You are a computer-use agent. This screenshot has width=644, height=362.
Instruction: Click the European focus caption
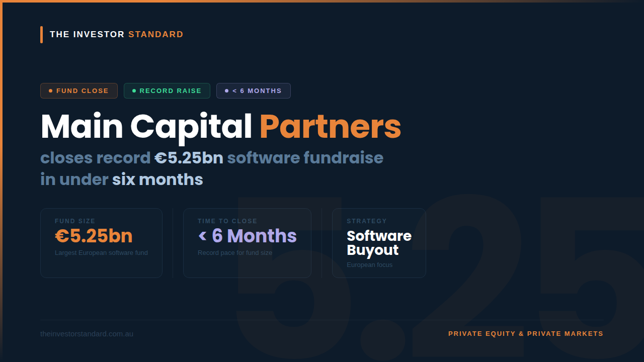click(x=369, y=265)
